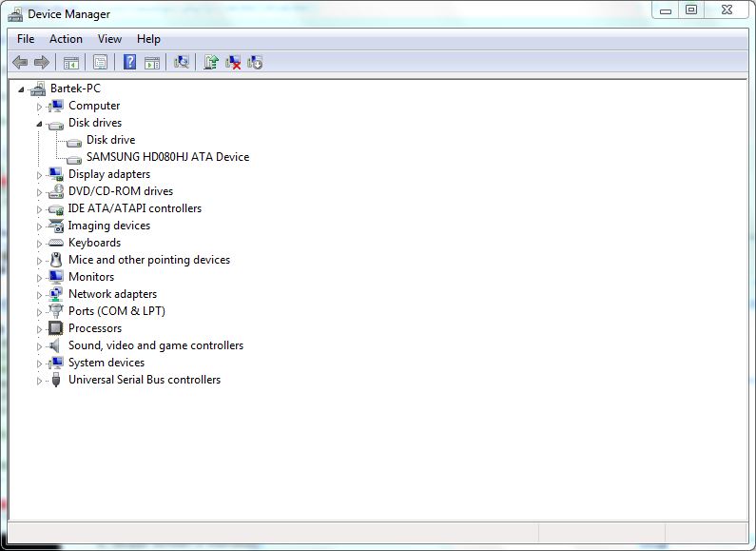Select the "Network adapters" label
Image resolution: width=756 pixels, height=551 pixels.
(112, 294)
